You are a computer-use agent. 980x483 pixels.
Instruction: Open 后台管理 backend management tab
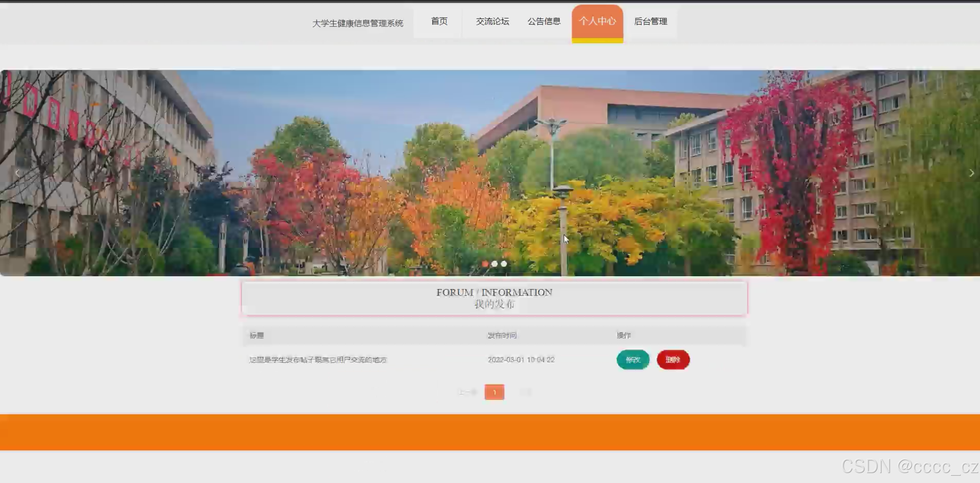650,21
